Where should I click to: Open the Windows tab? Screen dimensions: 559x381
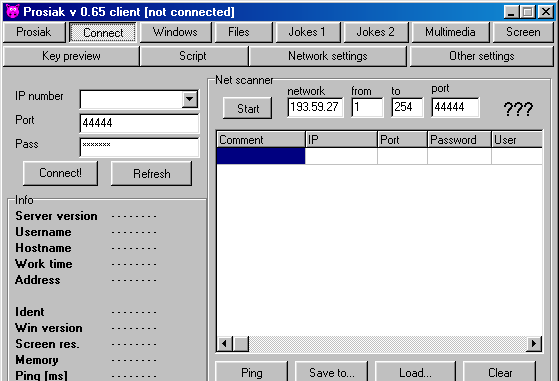[x=175, y=32]
